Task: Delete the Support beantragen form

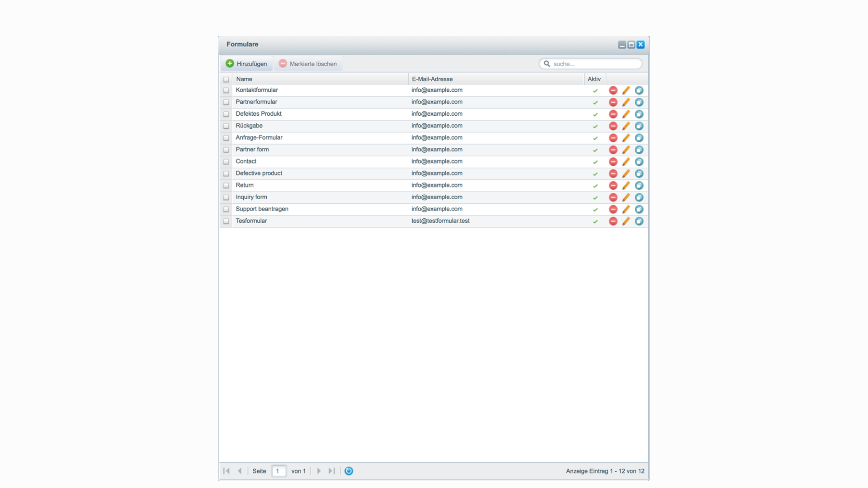Action: [613, 209]
